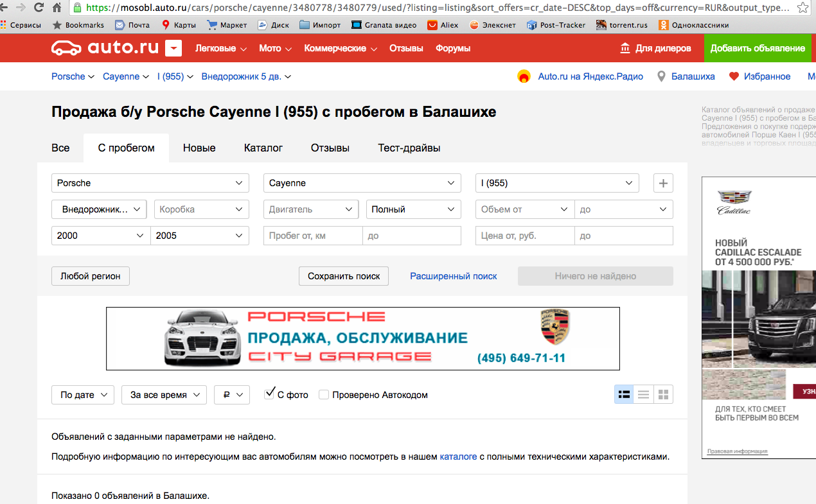Add another model with the plus button
The width and height of the screenshot is (816, 504).
tap(663, 183)
